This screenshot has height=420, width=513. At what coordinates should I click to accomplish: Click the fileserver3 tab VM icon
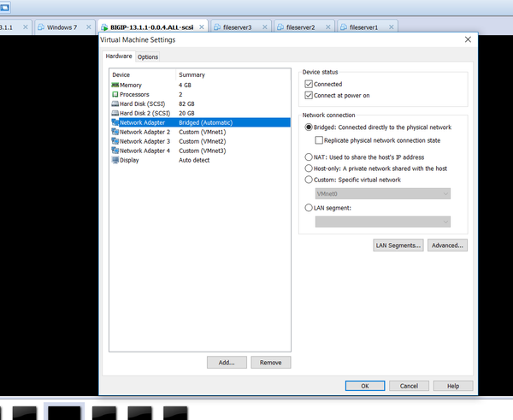pyautogui.click(x=217, y=27)
